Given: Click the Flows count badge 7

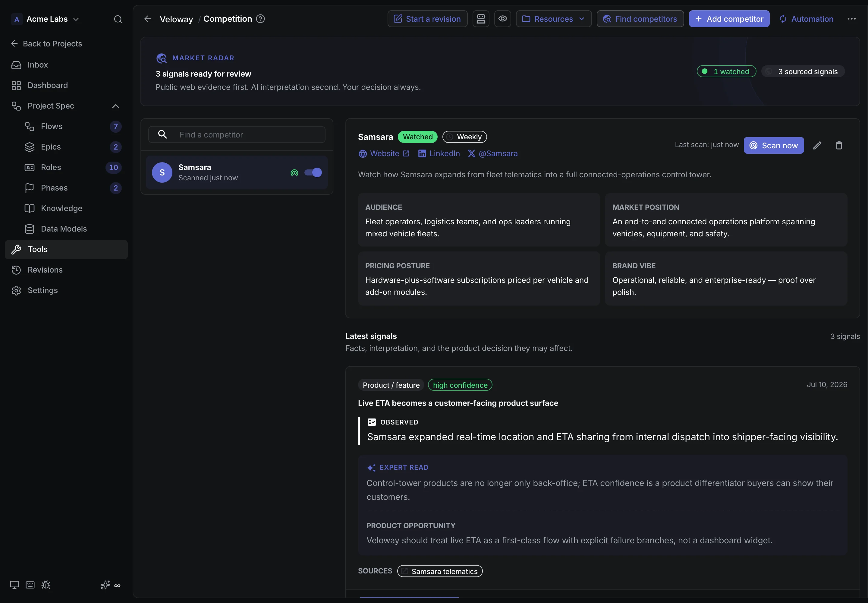Looking at the screenshot, I should [115, 127].
